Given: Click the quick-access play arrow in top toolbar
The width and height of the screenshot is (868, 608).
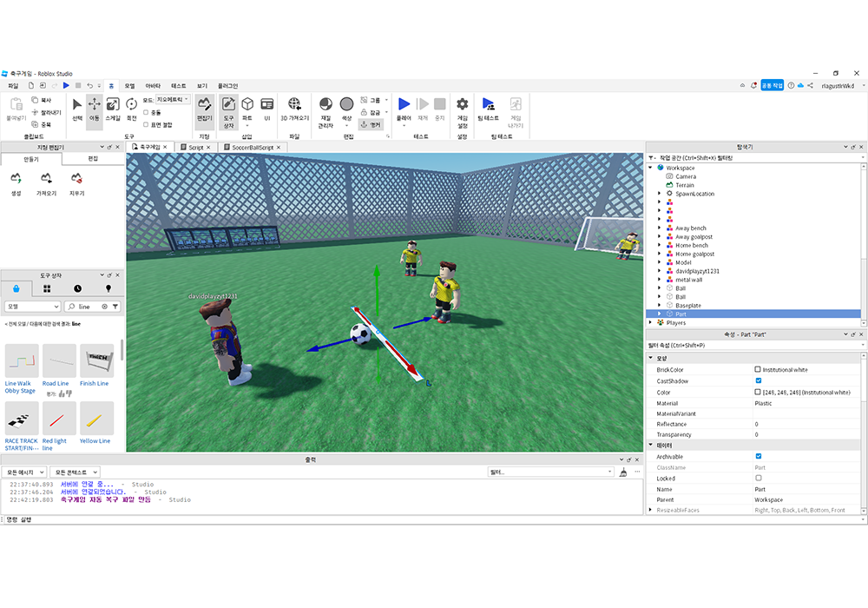Looking at the screenshot, I should [x=66, y=85].
